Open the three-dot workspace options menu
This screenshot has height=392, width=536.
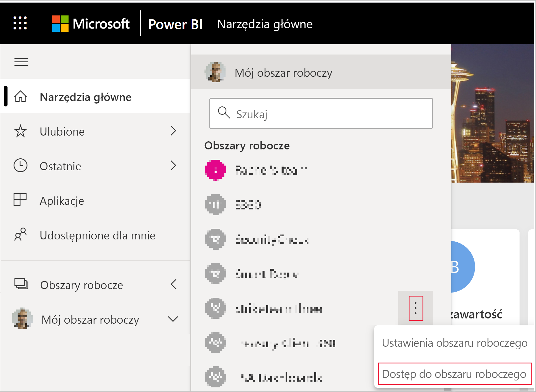click(415, 308)
